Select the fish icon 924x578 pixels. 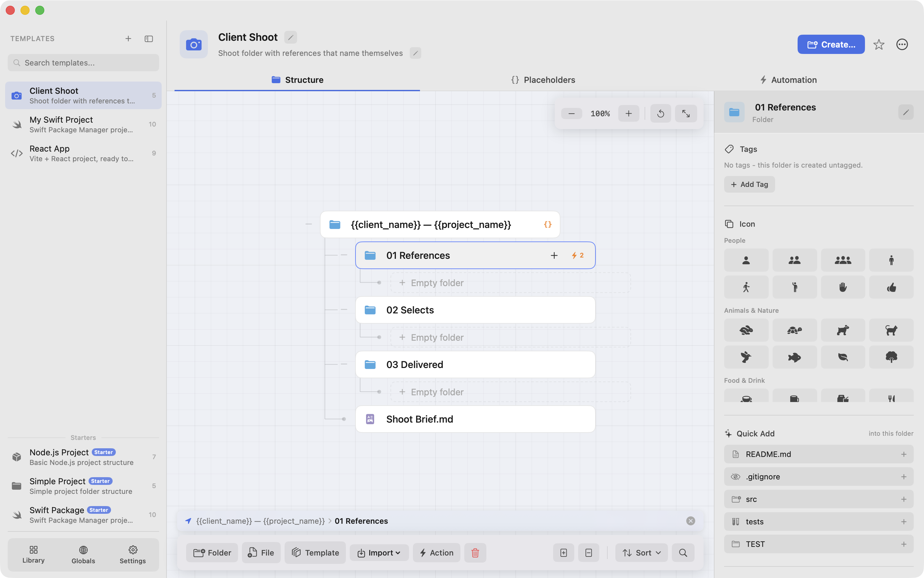pos(795,357)
